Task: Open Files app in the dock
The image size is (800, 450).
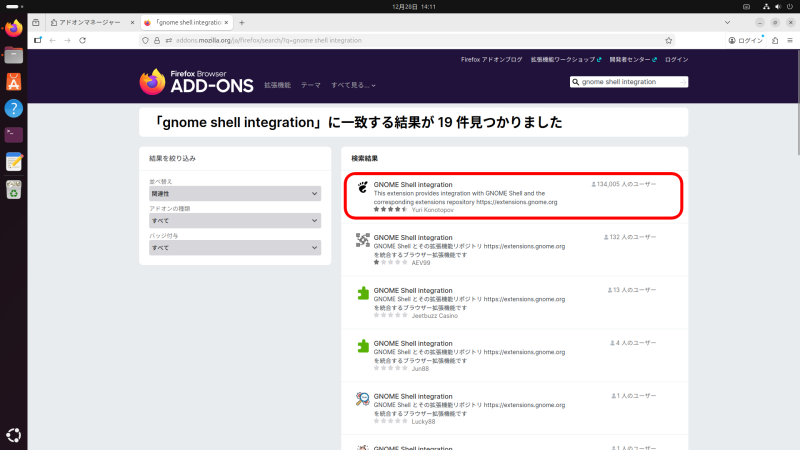Action: click(x=14, y=55)
